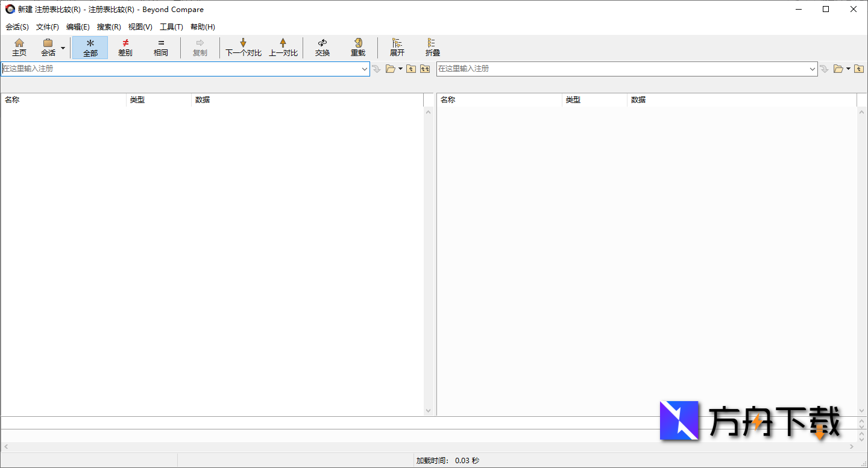Toggle the 差别 differences filter

click(125, 48)
